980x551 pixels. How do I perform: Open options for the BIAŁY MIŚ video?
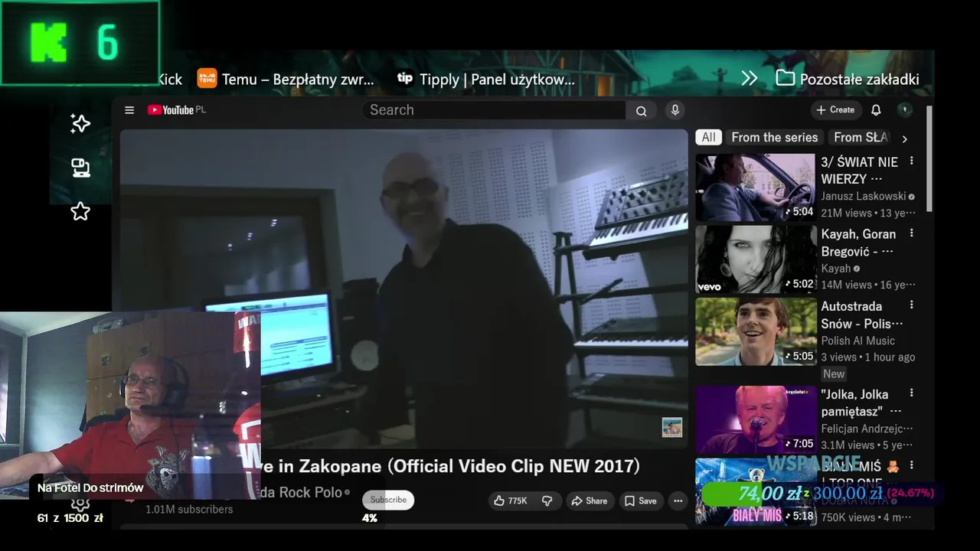911,465
